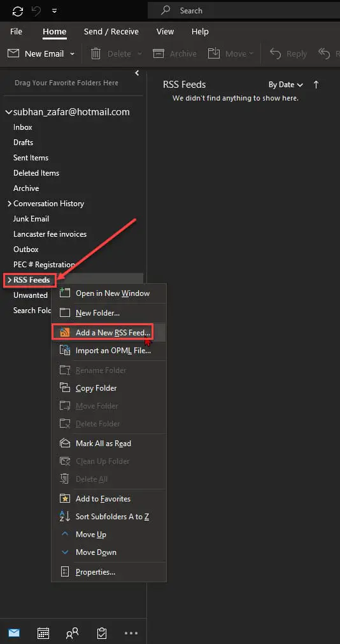Open the Send / Receive ribbon tab
The image size is (340, 644).
tap(111, 32)
